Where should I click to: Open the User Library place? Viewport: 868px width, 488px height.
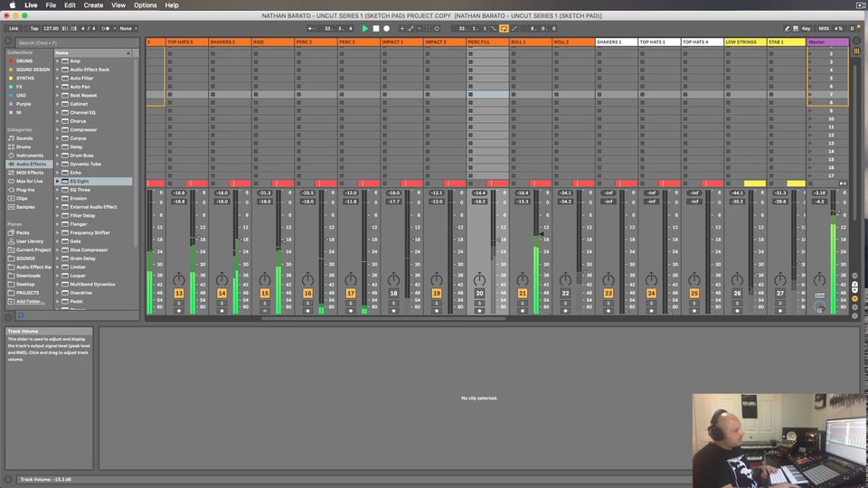[29, 241]
